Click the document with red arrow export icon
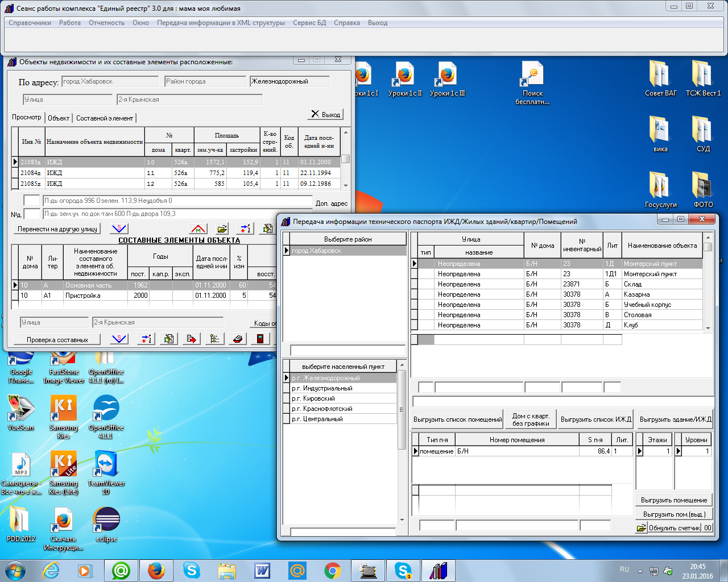Image resolution: width=728 pixels, height=582 pixels. tap(192, 339)
